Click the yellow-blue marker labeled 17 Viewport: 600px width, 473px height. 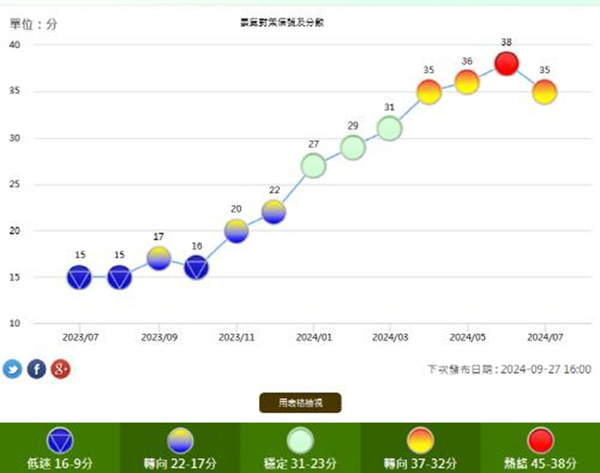[159, 258]
